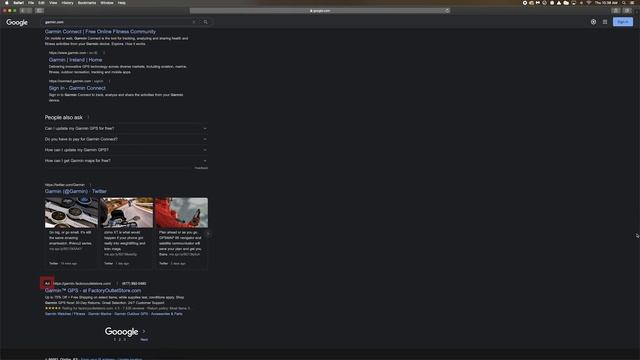Open the Apple menu
Viewport: 640px width, 360px height.
[x=7, y=3]
